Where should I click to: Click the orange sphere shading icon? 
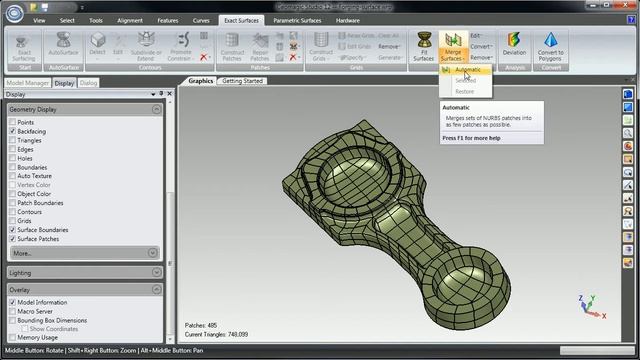628,146
